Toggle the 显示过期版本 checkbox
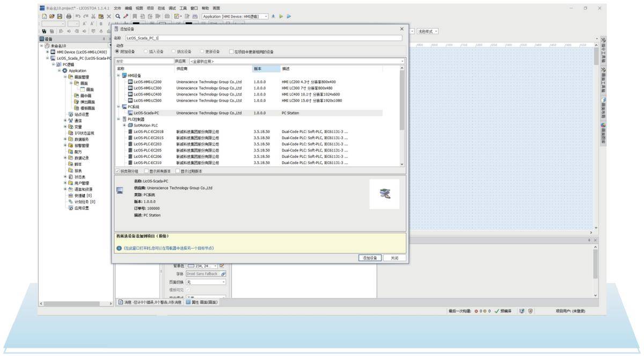The image size is (644, 356). (178, 171)
